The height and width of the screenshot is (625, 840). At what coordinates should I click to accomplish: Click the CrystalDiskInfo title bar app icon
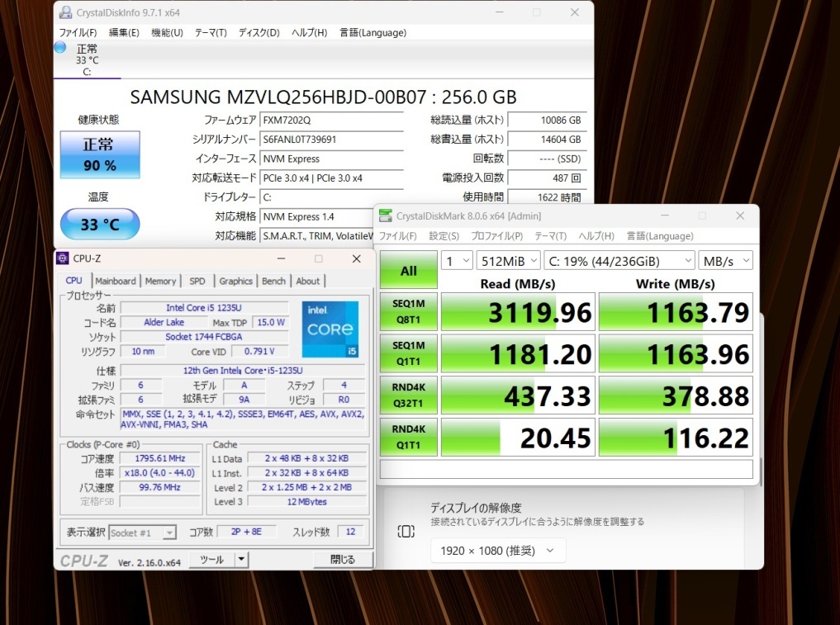pyautogui.click(x=65, y=12)
